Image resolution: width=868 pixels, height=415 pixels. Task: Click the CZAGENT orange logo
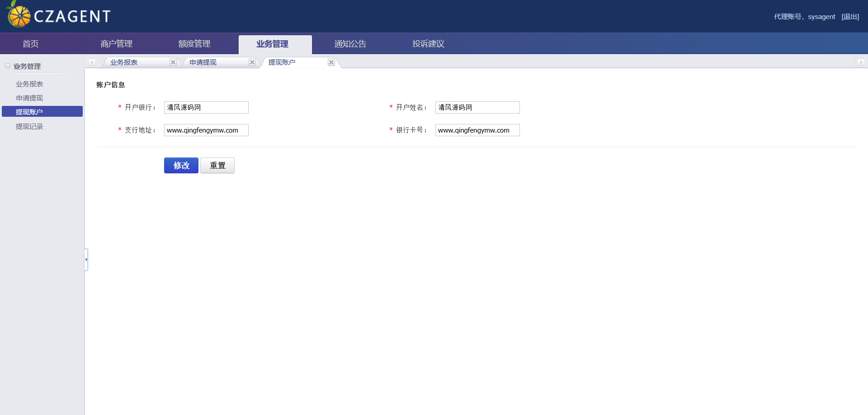[19, 15]
